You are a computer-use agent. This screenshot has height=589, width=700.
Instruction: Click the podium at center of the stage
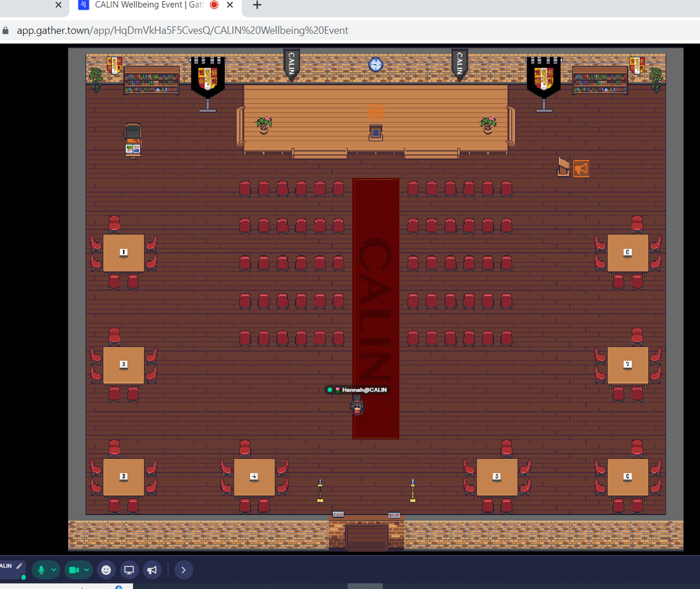(376, 132)
